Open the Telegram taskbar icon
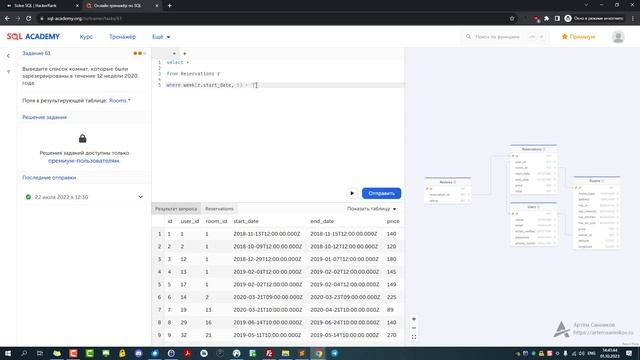640x360 pixels. [x=335, y=353]
